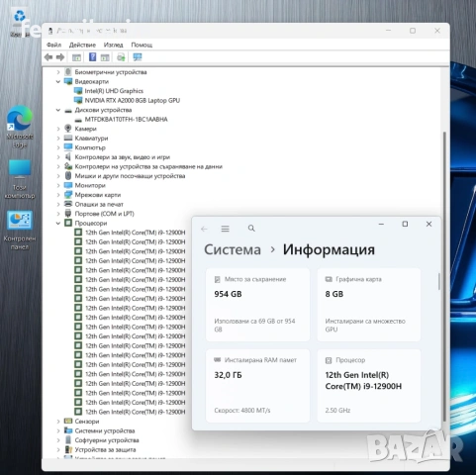Screen dimensions: 476x475
Task: Go back using Settings back arrow
Action: tap(204, 229)
